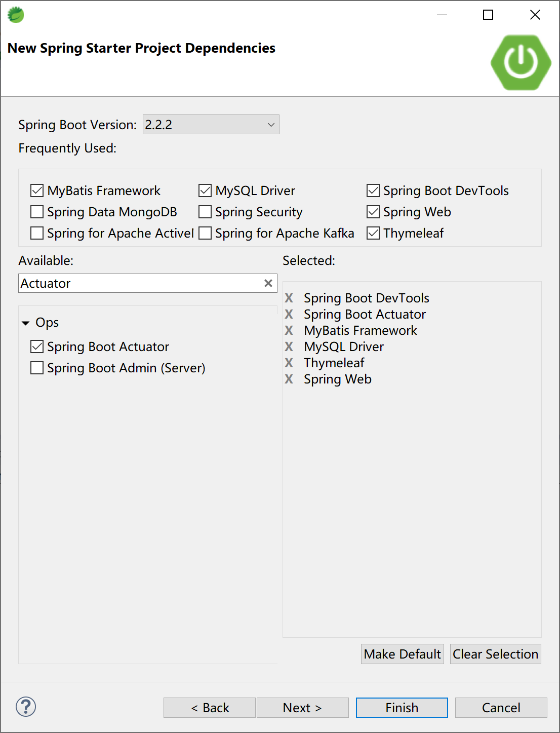Viewport: 560px width, 733px height.
Task: Remove Thymeleaf from the selected list
Action: [289, 363]
